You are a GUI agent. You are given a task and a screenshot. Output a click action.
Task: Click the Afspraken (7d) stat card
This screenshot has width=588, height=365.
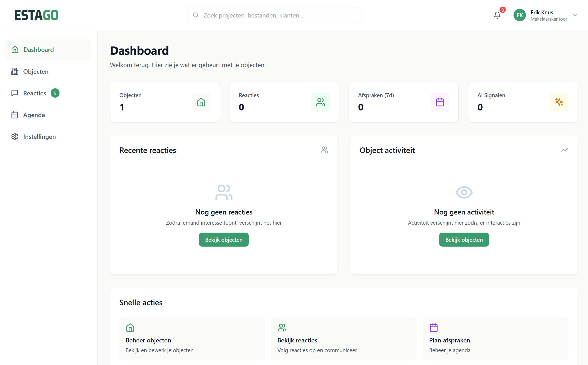point(404,102)
